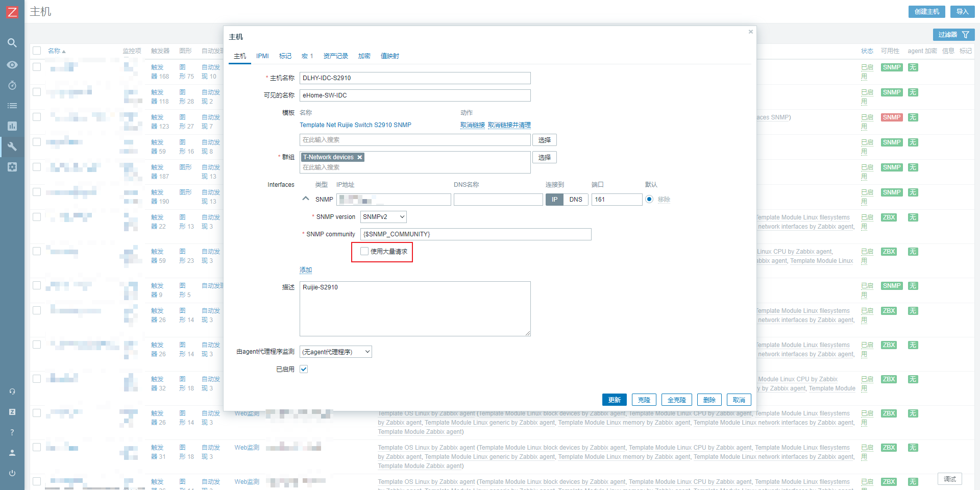Open Help question mark icon

(x=12, y=432)
